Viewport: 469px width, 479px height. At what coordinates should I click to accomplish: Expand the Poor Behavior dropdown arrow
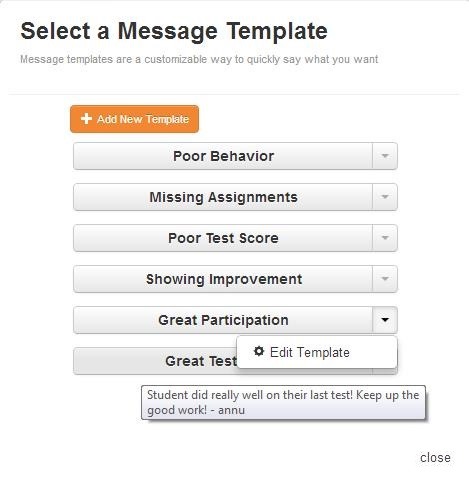pos(385,156)
